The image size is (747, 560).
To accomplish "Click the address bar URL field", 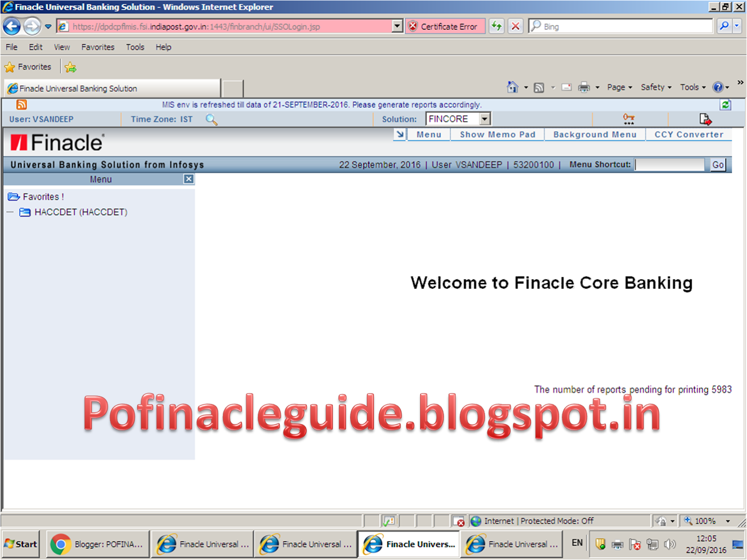I will point(225,27).
